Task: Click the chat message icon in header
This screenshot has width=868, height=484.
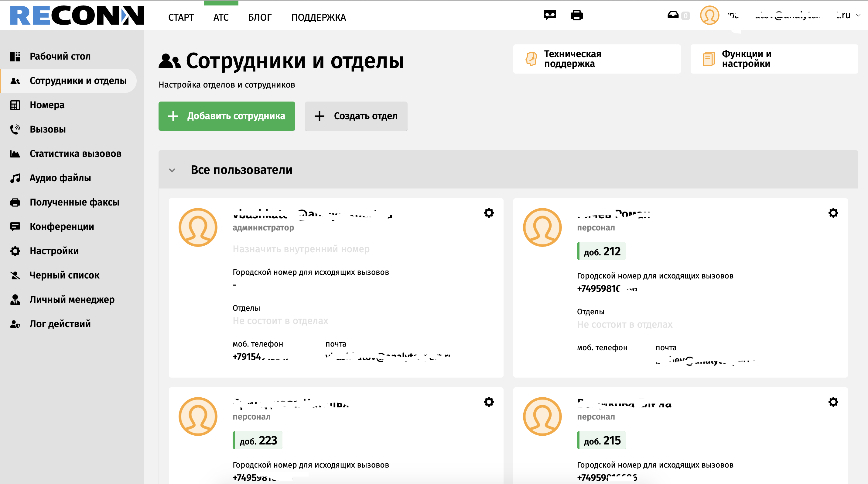Action: pyautogui.click(x=550, y=15)
